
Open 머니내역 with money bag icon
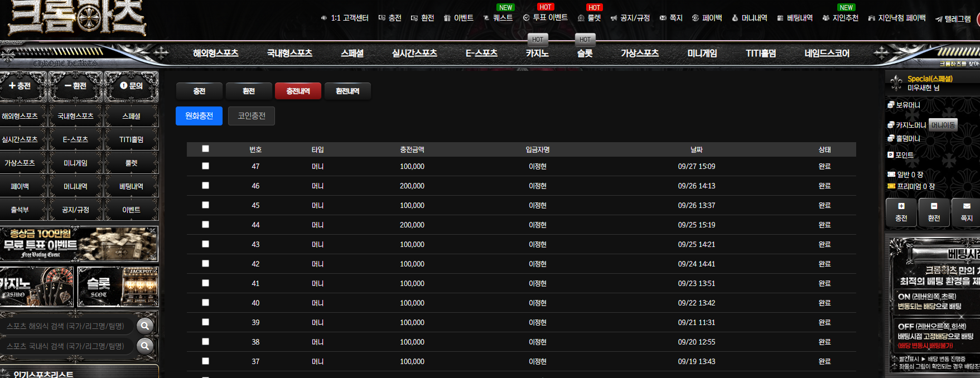(750, 18)
